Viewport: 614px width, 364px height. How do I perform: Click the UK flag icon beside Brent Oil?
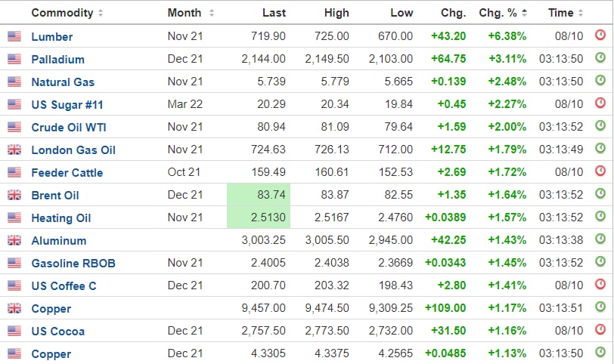point(14,195)
